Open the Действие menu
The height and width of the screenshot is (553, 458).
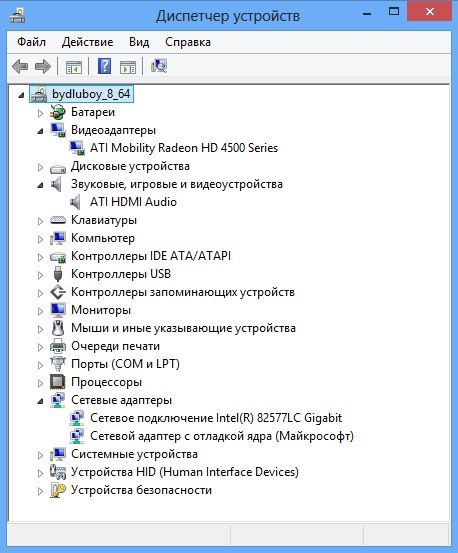point(87,42)
